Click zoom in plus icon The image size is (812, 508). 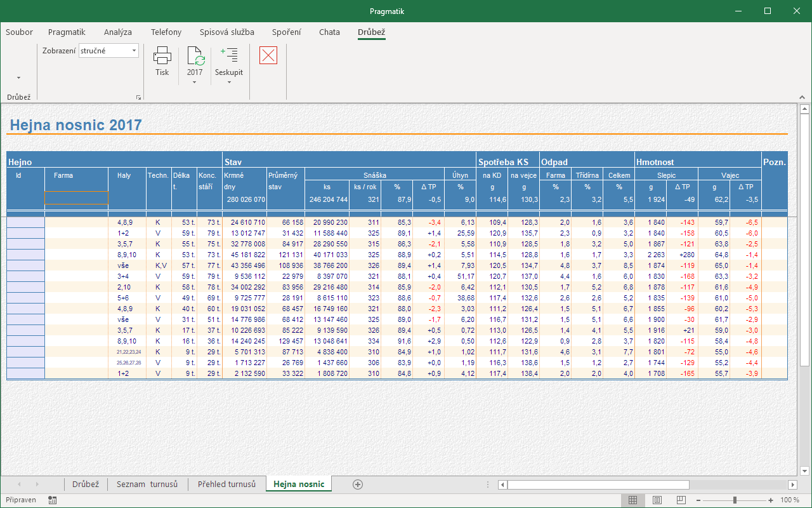pyautogui.click(x=771, y=500)
